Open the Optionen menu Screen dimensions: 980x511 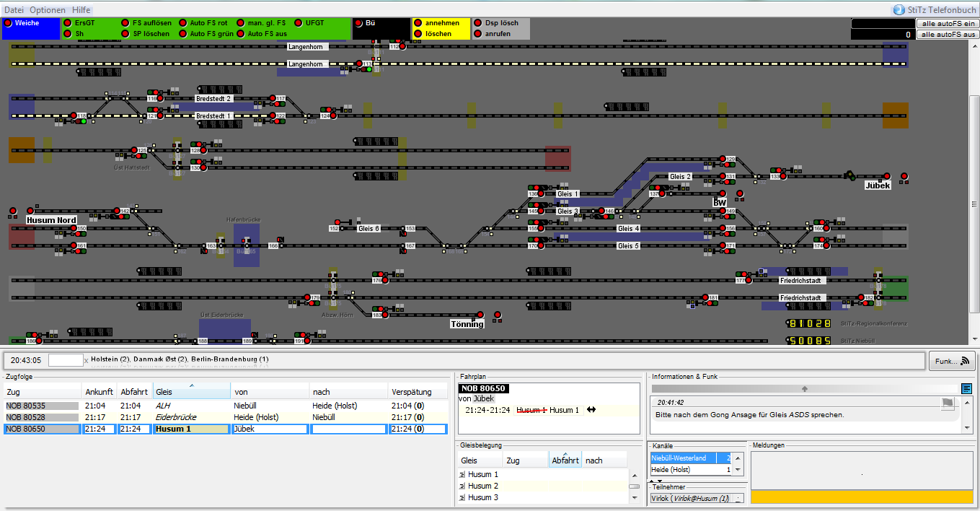48,10
